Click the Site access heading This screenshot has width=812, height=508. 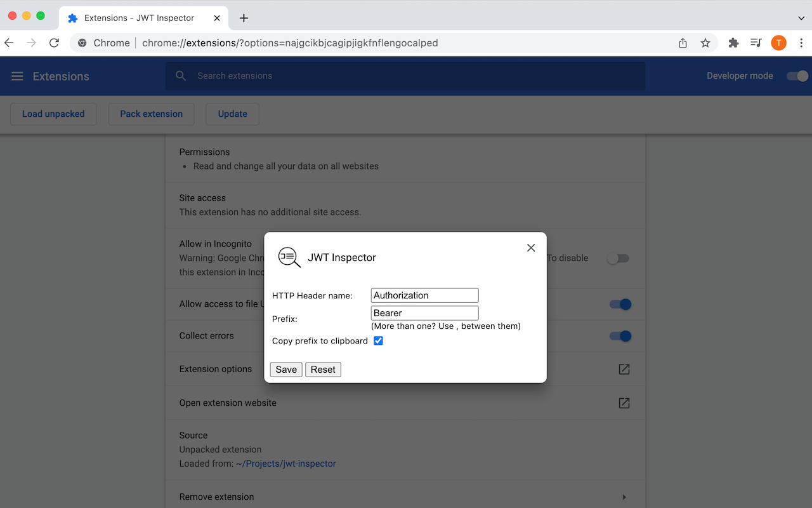[x=202, y=198]
